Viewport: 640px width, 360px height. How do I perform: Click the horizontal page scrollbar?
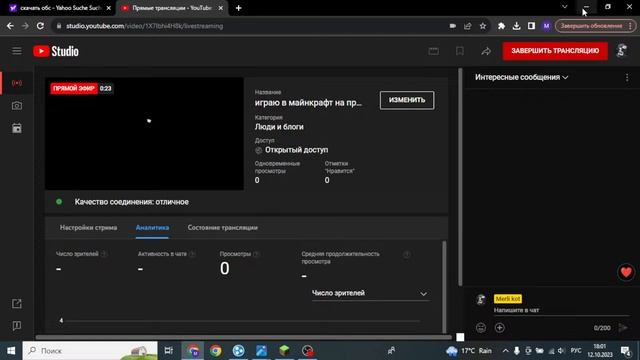tap(243, 337)
